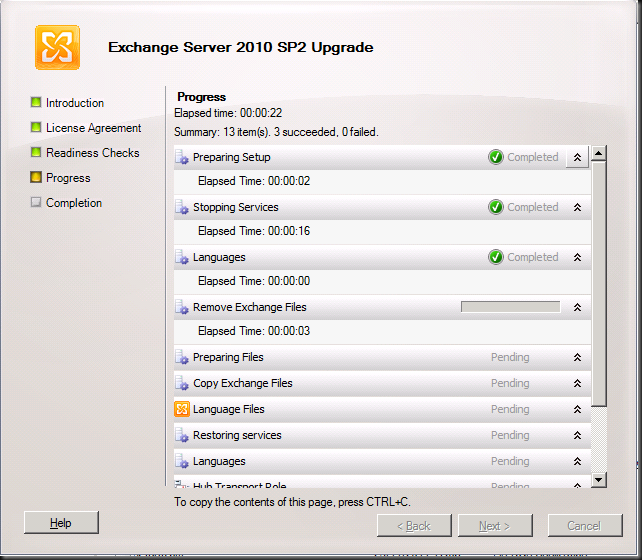The width and height of the screenshot is (642, 560).
Task: Click the Copy Exchange Files row title
Action: 242,383
